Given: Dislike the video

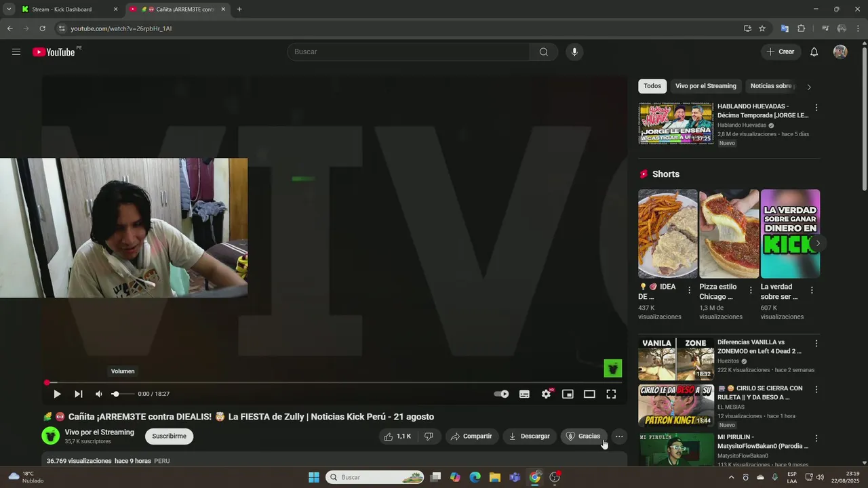Looking at the screenshot, I should tap(429, 436).
